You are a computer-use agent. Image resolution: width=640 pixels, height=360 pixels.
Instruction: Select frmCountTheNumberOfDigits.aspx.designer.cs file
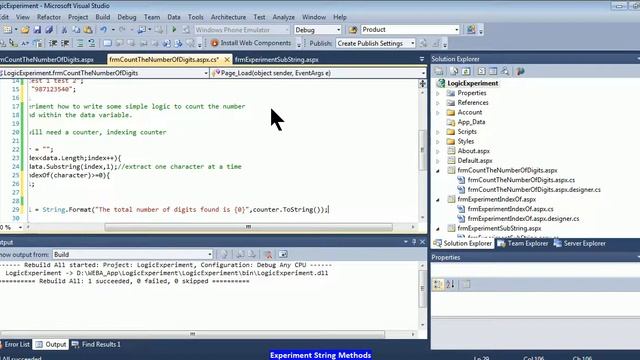[534, 190]
